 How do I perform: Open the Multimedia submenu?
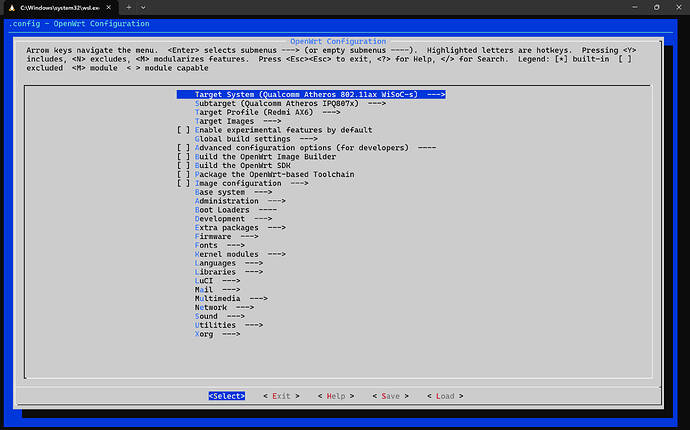(x=231, y=298)
